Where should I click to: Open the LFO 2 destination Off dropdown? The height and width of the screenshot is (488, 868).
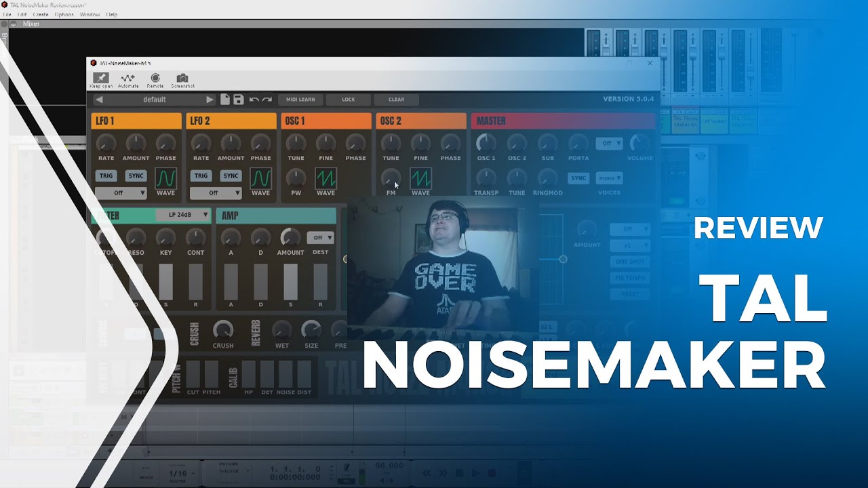tap(216, 193)
